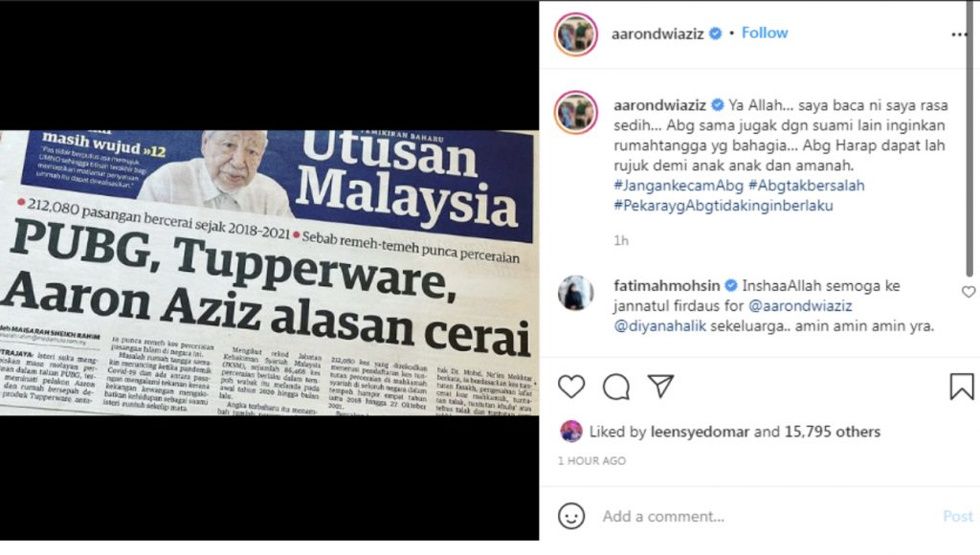Open aarondwiaziz avatar beside the caption
This screenshot has width=980, height=555.
click(575, 113)
